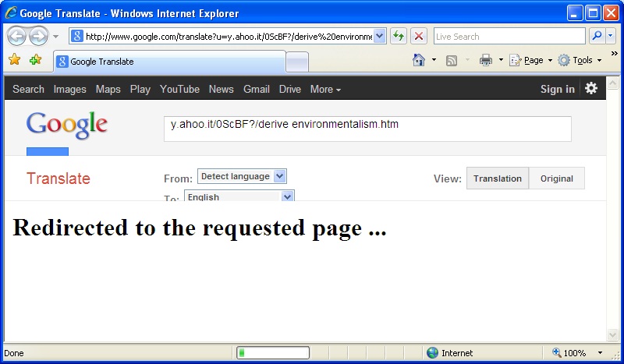Screen dimensions: 624x364
Task: Click the 'Redirected to the requested page' heading
Action: pos(200,228)
